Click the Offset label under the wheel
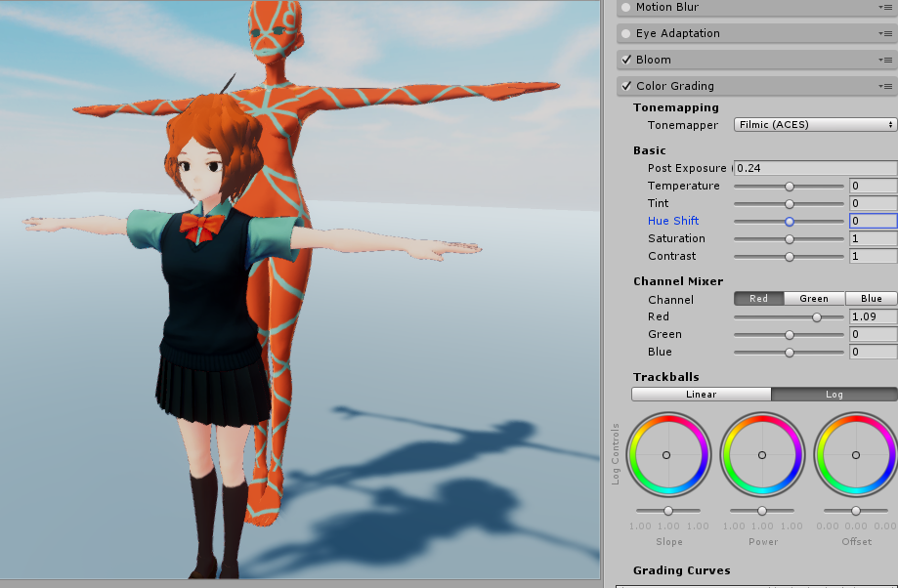This screenshot has width=898, height=588. [x=857, y=542]
